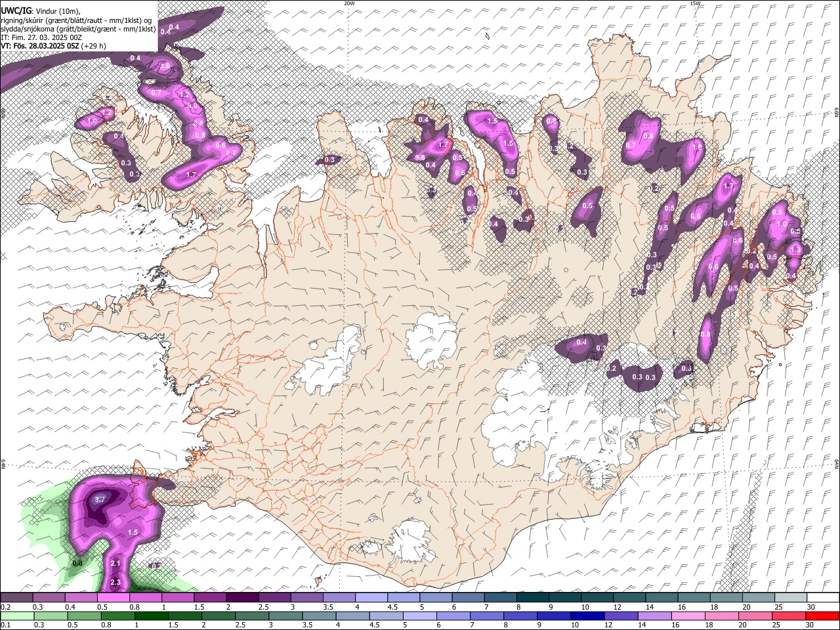
Task: Click the bright red 30 swatch in rain legend
Action: pos(822,616)
